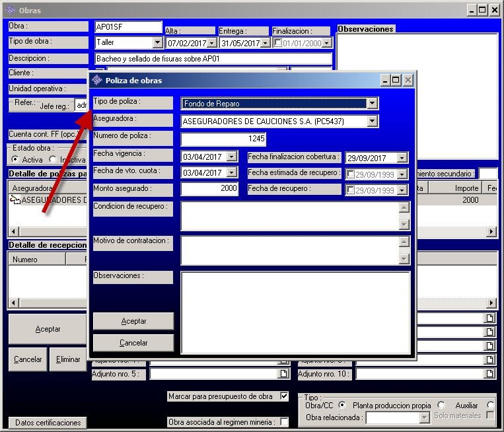Screen dimensions: 504x432
Task: Enable the Fecha estimada de recupero date checkbox
Action: 351,174
